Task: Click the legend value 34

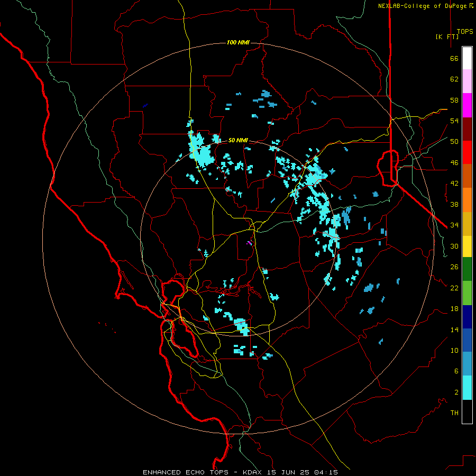Action: (454, 225)
